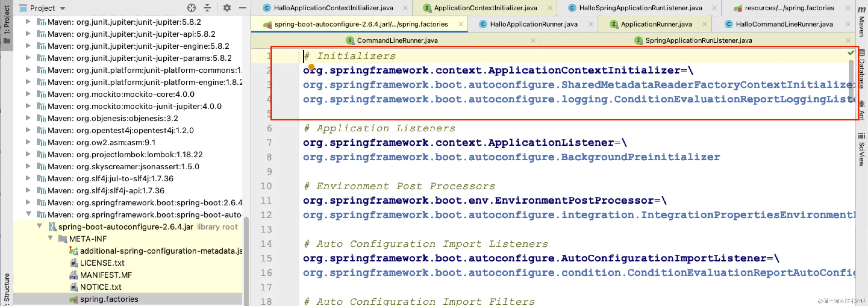Close the ApplicationRunner.java tab
The height and width of the screenshot is (306, 868).
point(704,24)
